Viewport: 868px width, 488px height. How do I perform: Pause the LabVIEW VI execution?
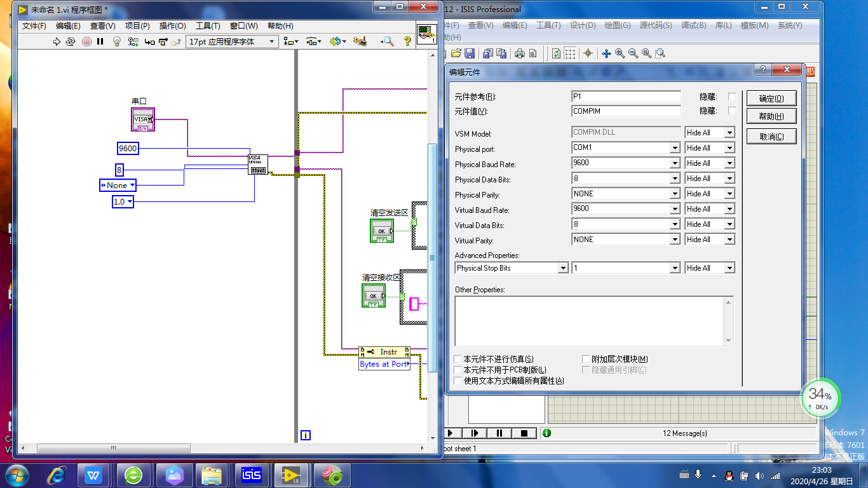click(x=100, y=41)
